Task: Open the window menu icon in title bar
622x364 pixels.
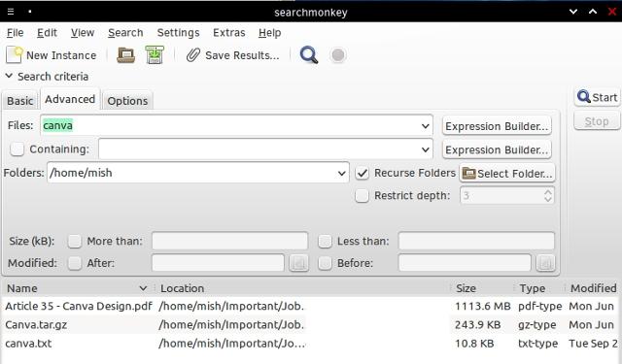Action: 11,12
